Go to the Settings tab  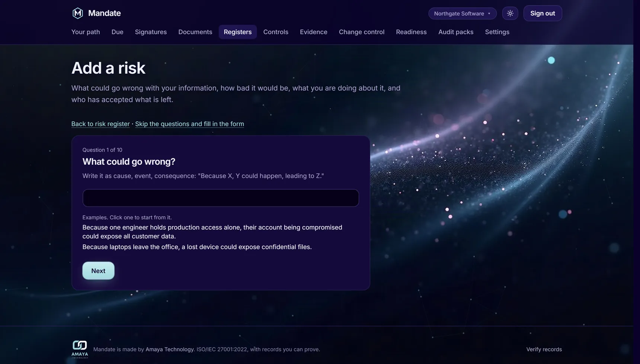point(497,32)
